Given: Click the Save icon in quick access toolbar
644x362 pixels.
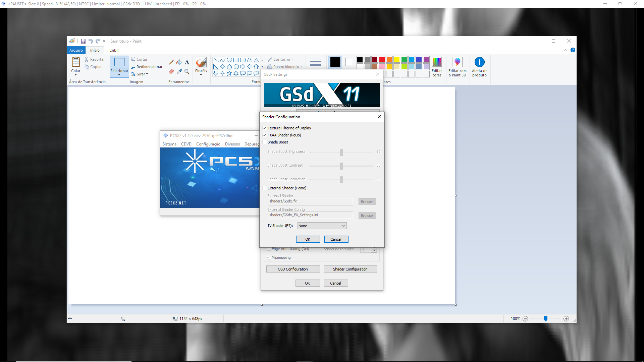Looking at the screenshot, I should [x=83, y=41].
